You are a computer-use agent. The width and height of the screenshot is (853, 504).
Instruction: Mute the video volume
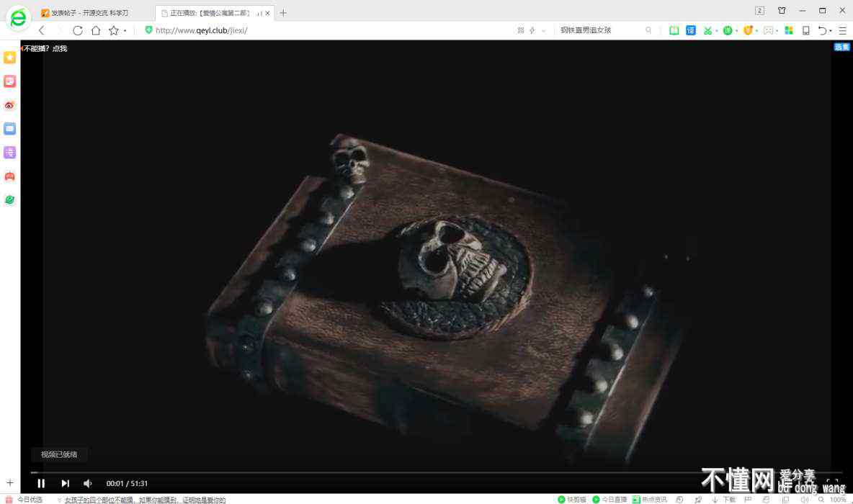88,483
